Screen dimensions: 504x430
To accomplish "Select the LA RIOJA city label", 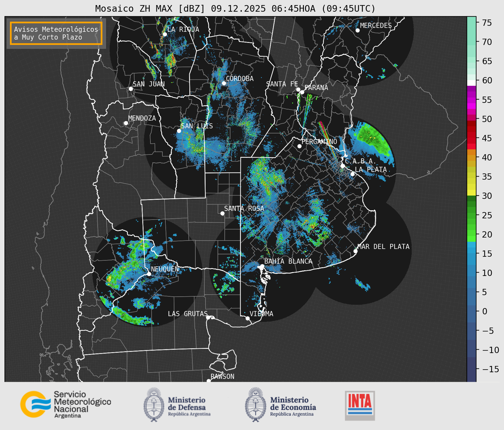I will pyautogui.click(x=183, y=29).
